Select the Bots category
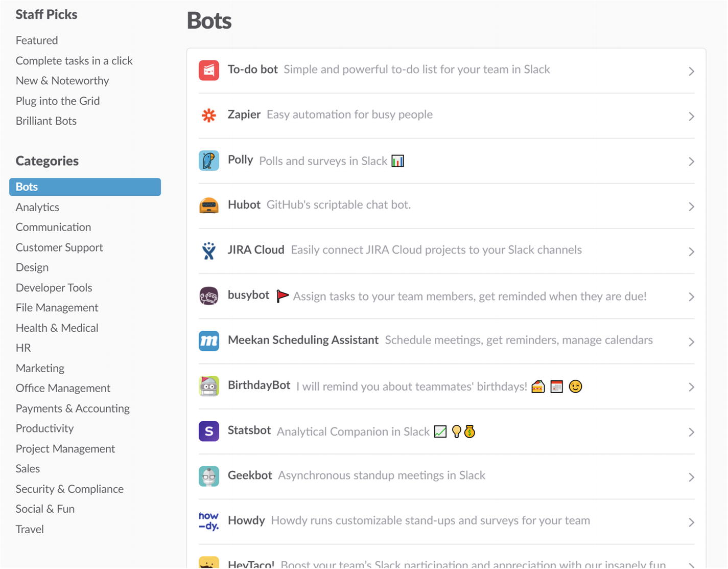The image size is (728, 569). [x=85, y=187]
